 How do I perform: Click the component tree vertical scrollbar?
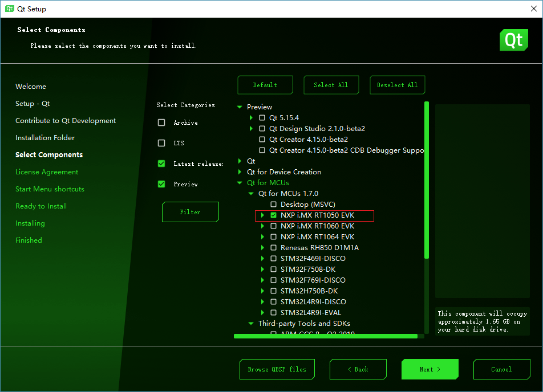point(427,180)
